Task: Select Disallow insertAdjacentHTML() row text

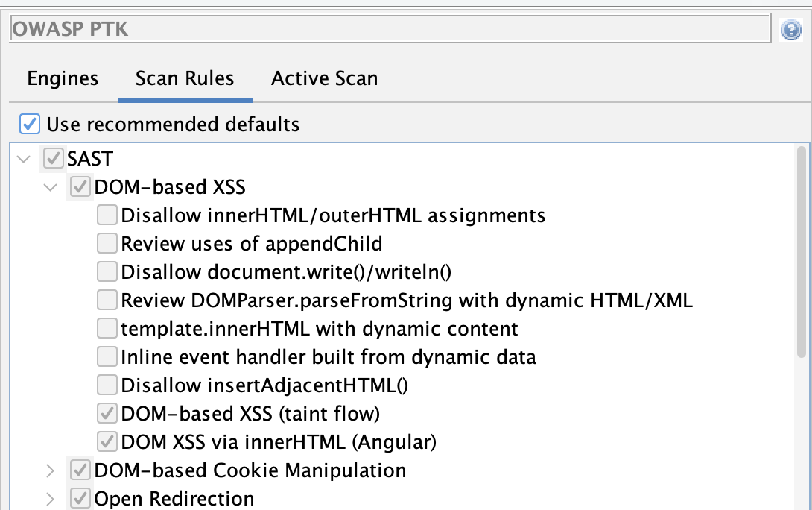Action: click(x=264, y=385)
